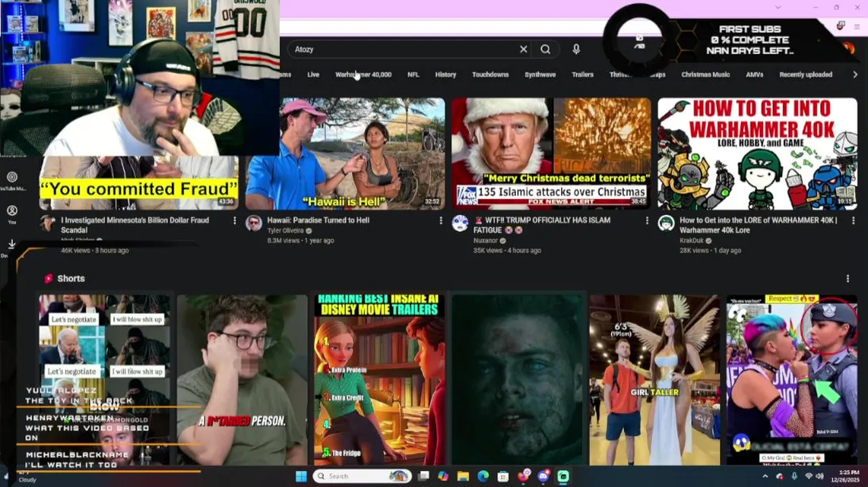The height and width of the screenshot is (487, 868).
Task: Clear the YouTube search box text
Action: (523, 49)
